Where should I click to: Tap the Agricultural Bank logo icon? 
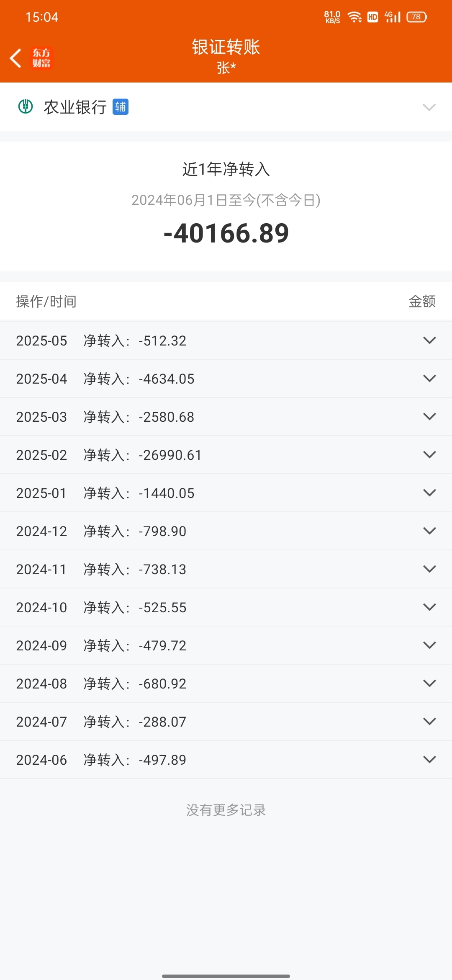26,106
